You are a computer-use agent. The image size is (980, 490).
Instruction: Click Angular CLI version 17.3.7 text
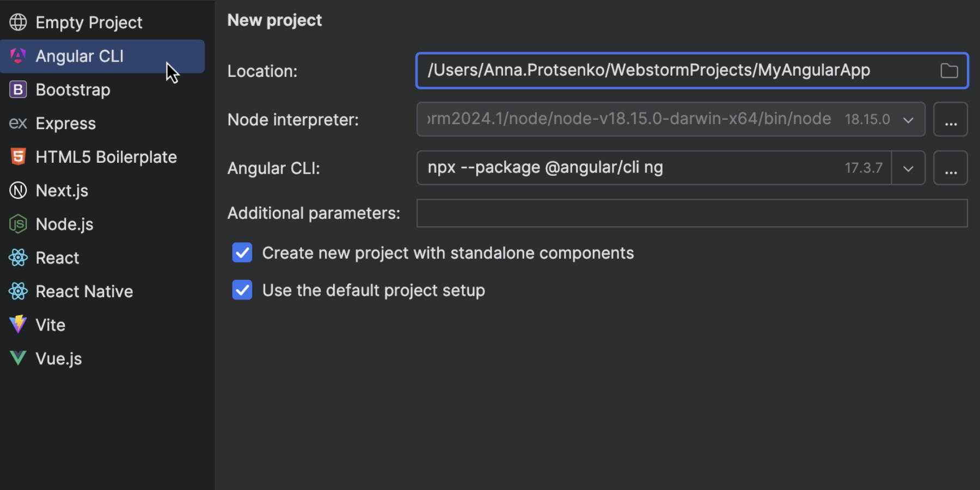pos(863,168)
